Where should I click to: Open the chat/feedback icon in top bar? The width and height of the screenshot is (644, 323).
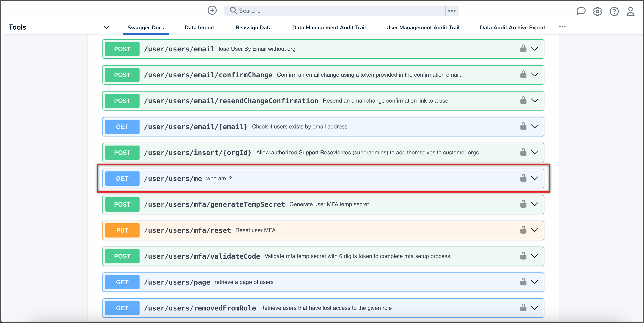pos(581,11)
